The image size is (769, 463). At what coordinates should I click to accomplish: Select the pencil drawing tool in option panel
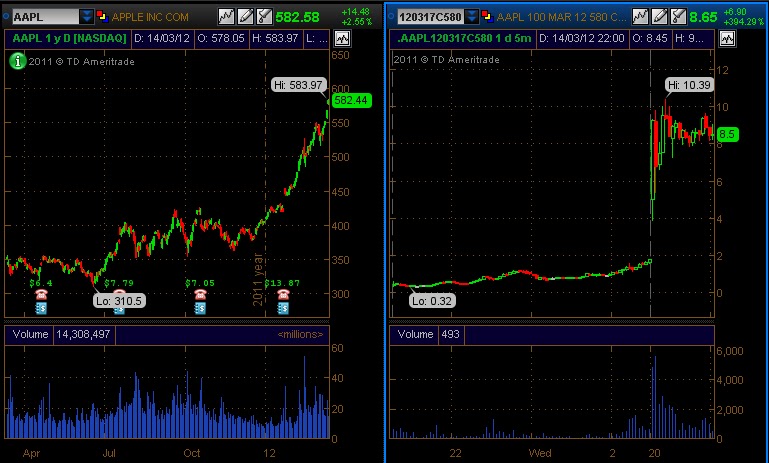pos(659,17)
